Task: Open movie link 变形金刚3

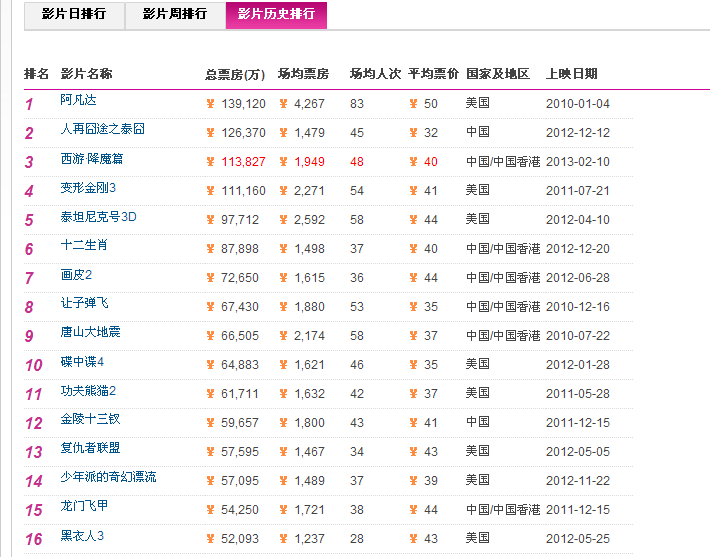Action: pyautogui.click(x=88, y=187)
